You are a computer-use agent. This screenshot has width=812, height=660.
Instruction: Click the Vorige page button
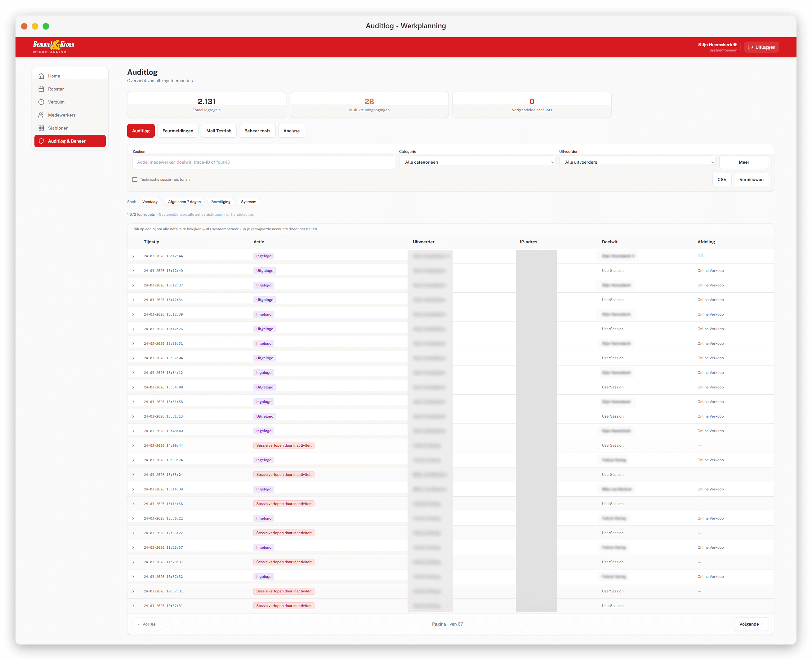146,624
